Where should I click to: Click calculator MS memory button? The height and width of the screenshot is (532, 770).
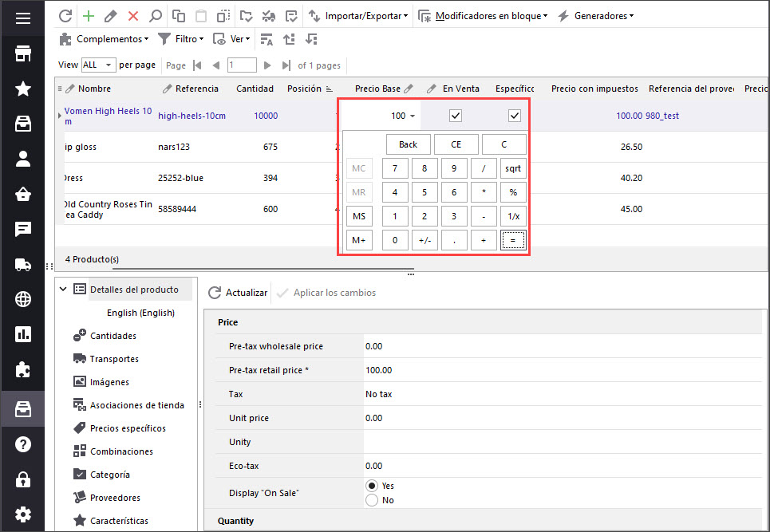(359, 216)
